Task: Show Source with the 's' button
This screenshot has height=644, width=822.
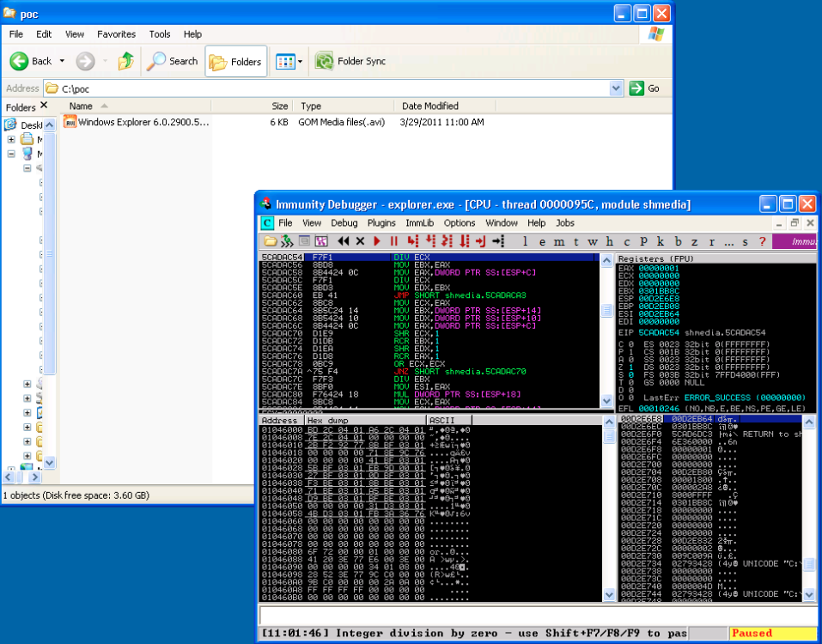Action: [746, 241]
